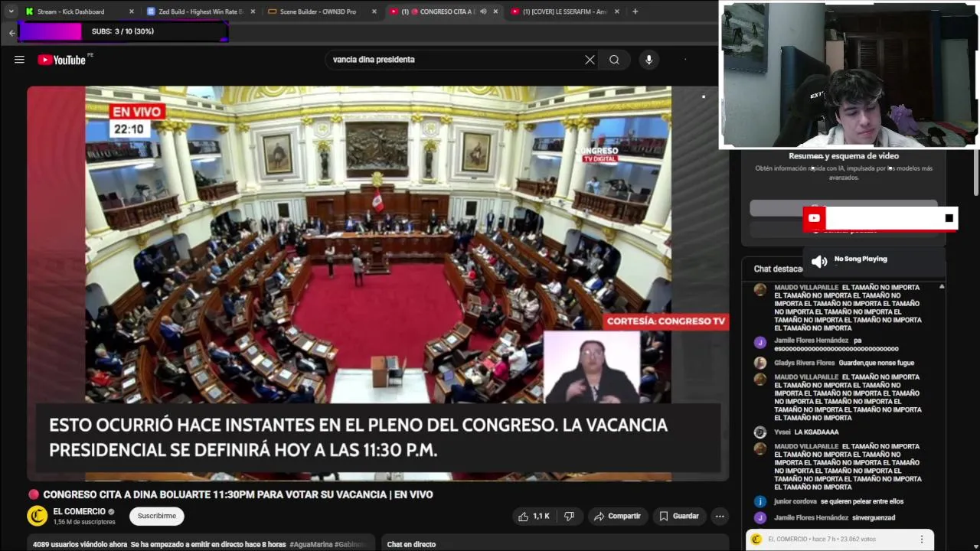Click the streamer webcam overlay

(x=848, y=75)
